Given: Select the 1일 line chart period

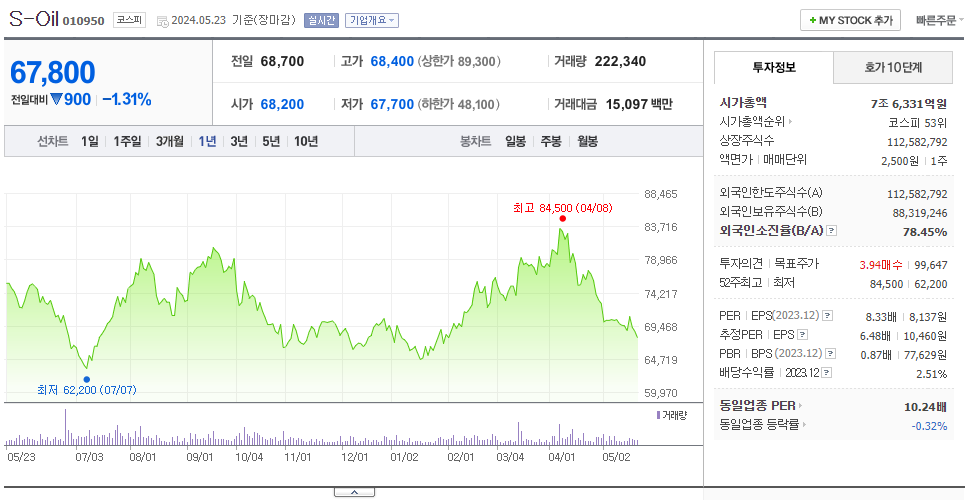Looking at the screenshot, I should point(90,141).
